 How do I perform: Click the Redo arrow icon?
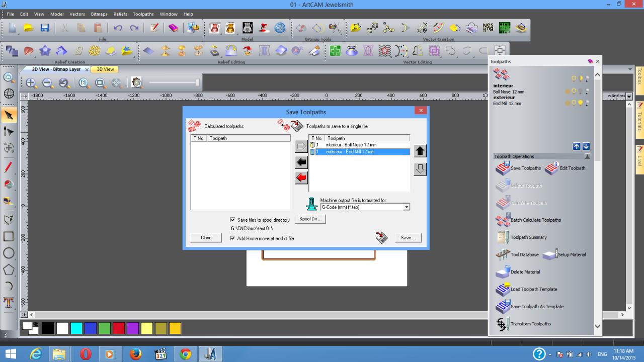click(134, 29)
